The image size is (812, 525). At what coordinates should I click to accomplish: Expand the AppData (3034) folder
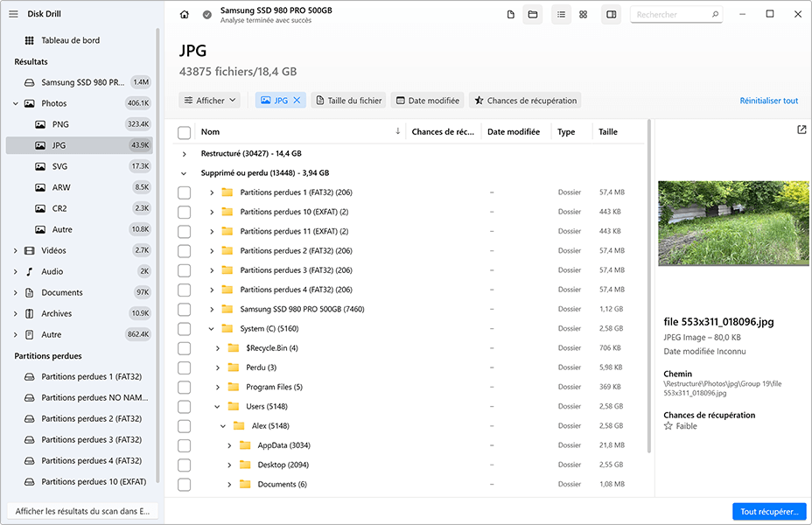point(229,445)
